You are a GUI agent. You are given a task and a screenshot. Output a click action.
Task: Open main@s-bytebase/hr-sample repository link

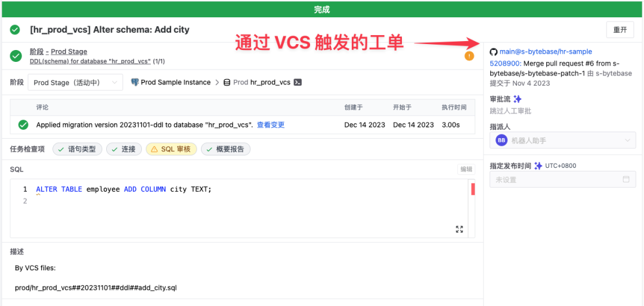546,52
